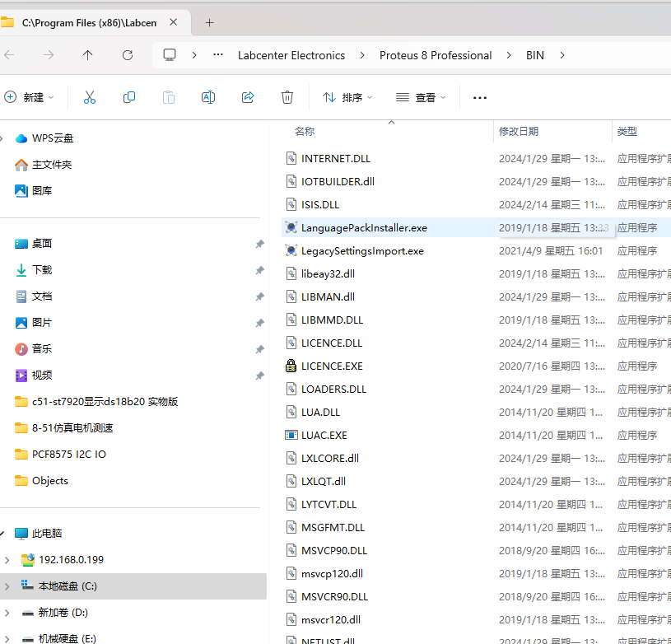The width and height of the screenshot is (671, 644).
Task: Select the LICENCE.DLL file
Action: point(332,343)
